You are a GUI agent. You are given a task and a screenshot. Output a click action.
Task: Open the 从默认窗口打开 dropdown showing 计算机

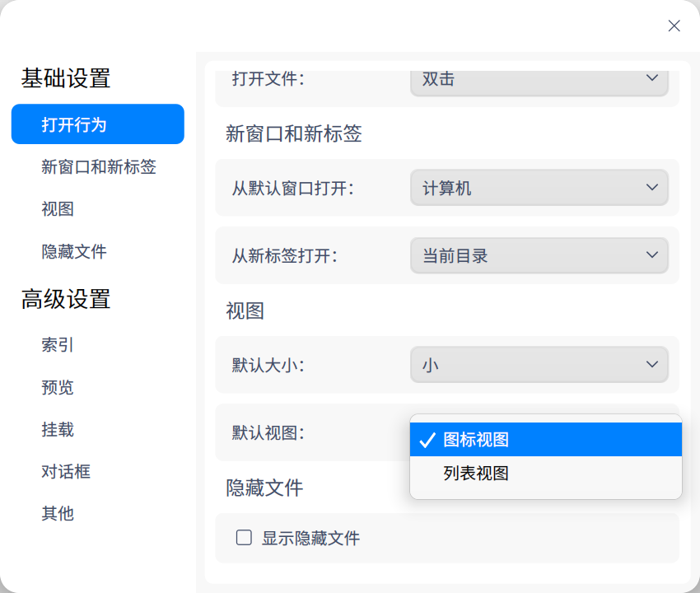[x=539, y=189]
